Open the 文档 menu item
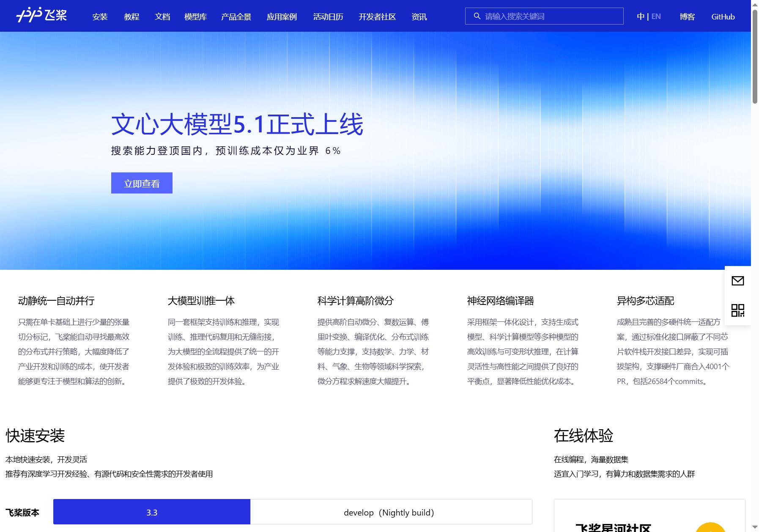 (162, 16)
